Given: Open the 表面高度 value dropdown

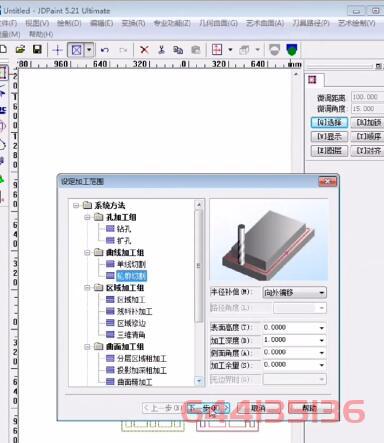Looking at the screenshot, I should click(x=321, y=328).
